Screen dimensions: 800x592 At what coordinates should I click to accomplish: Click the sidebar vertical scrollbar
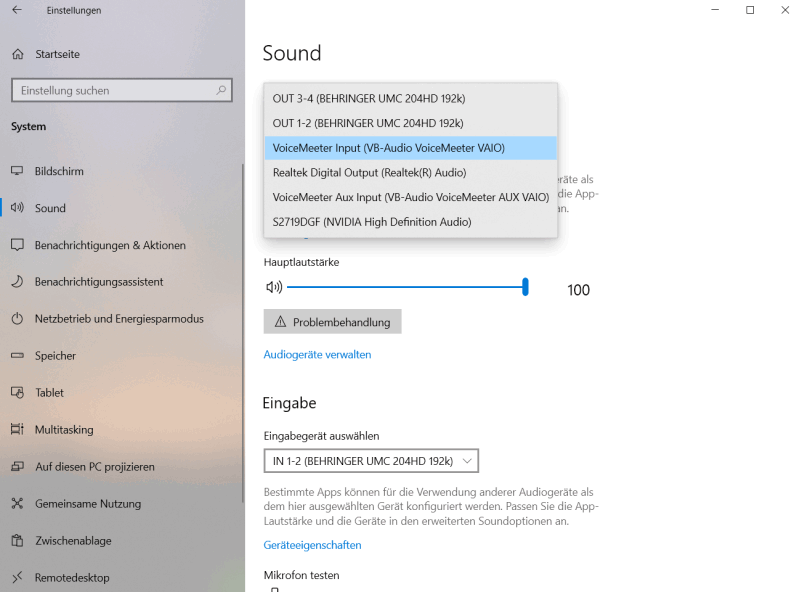click(243, 334)
